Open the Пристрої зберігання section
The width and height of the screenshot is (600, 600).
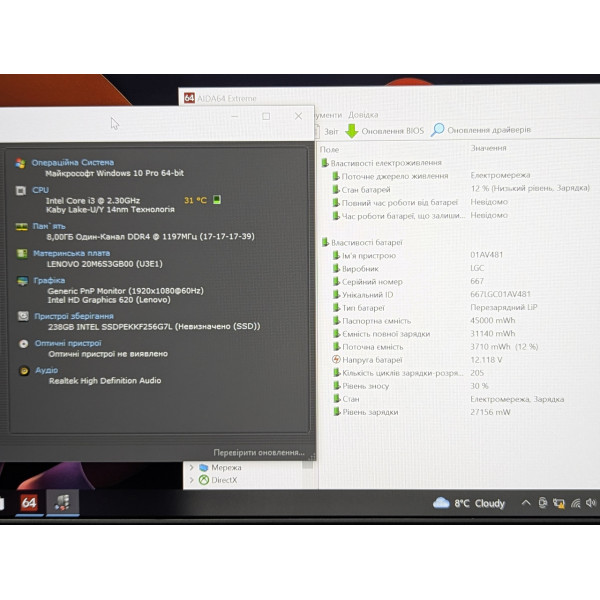[74, 316]
